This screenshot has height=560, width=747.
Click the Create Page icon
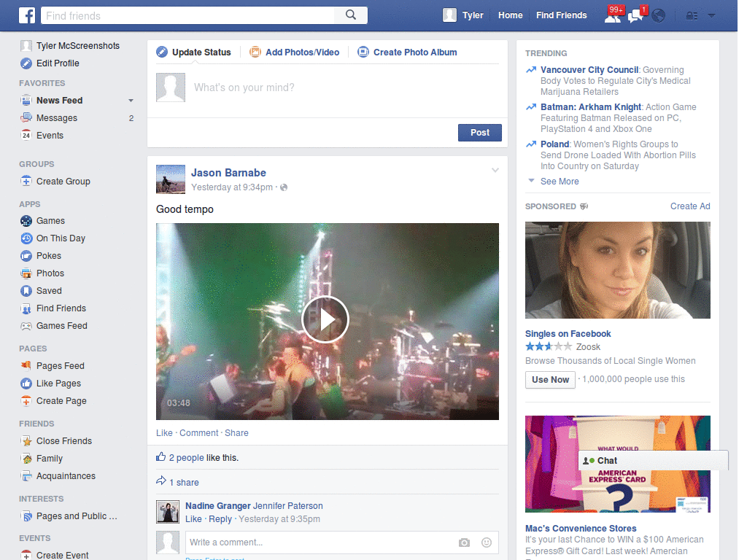coord(26,401)
